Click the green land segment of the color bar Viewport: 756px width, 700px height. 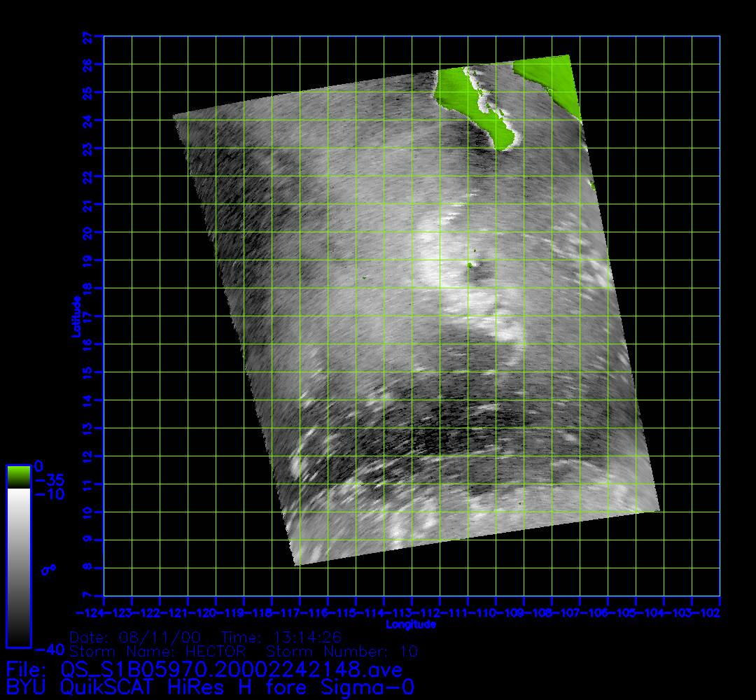coord(18,477)
